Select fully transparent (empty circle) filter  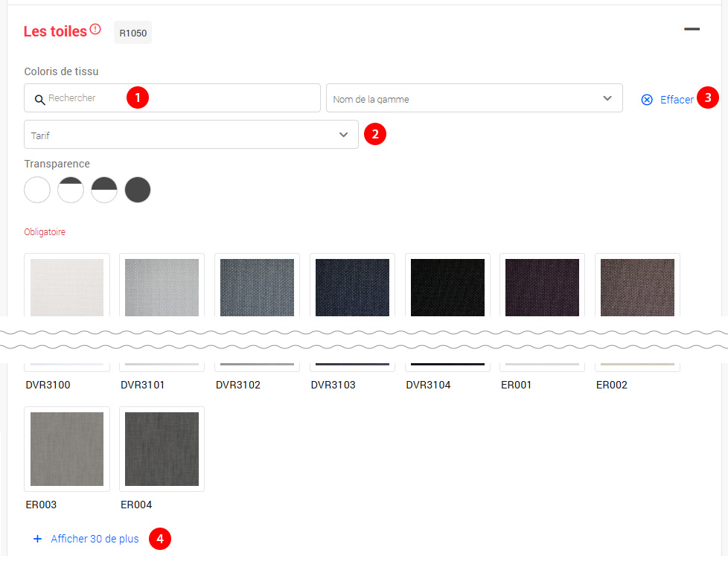pyautogui.click(x=37, y=190)
